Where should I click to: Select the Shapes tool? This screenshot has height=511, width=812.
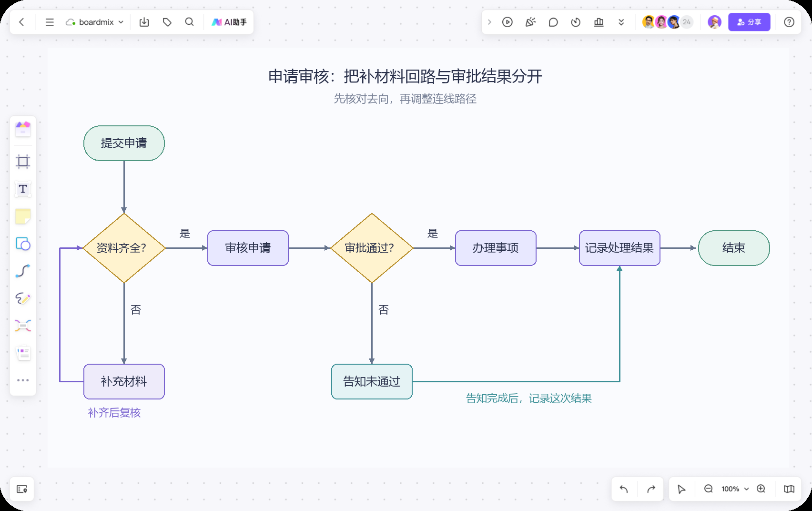[23, 244]
